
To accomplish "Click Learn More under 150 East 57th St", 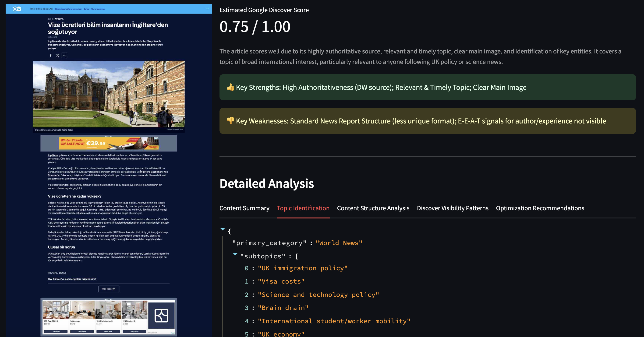I will point(56,331).
